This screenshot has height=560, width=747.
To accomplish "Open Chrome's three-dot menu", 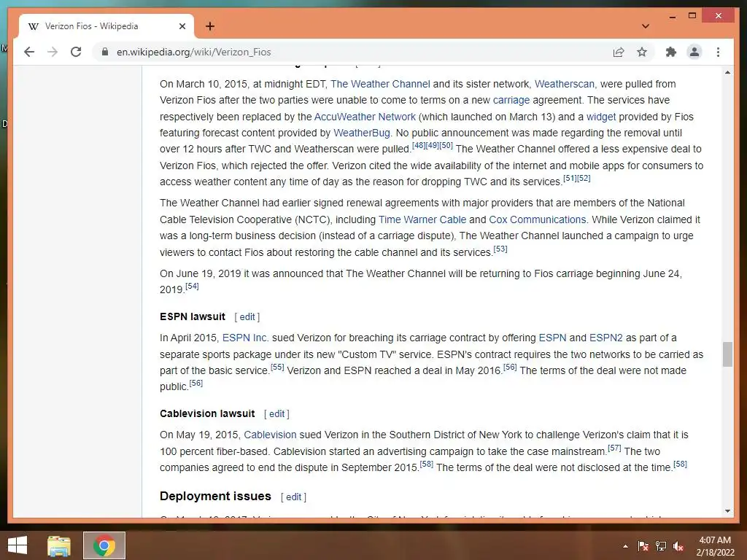I will coord(718,52).
